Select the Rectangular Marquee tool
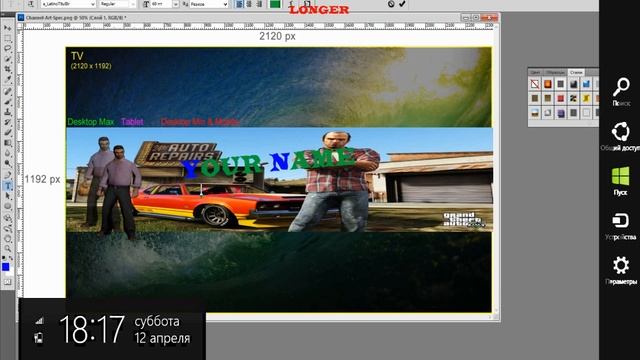The height and width of the screenshot is (360, 640). point(8,38)
